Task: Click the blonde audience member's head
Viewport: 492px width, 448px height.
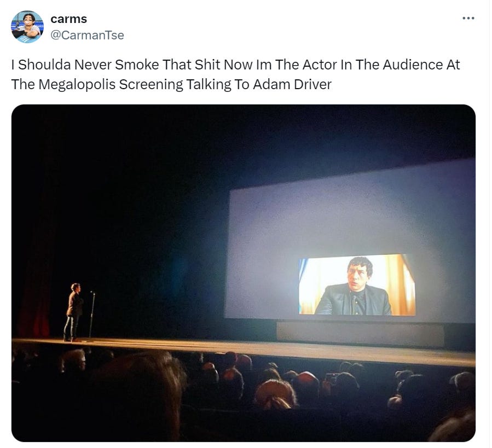Action: pos(275,394)
